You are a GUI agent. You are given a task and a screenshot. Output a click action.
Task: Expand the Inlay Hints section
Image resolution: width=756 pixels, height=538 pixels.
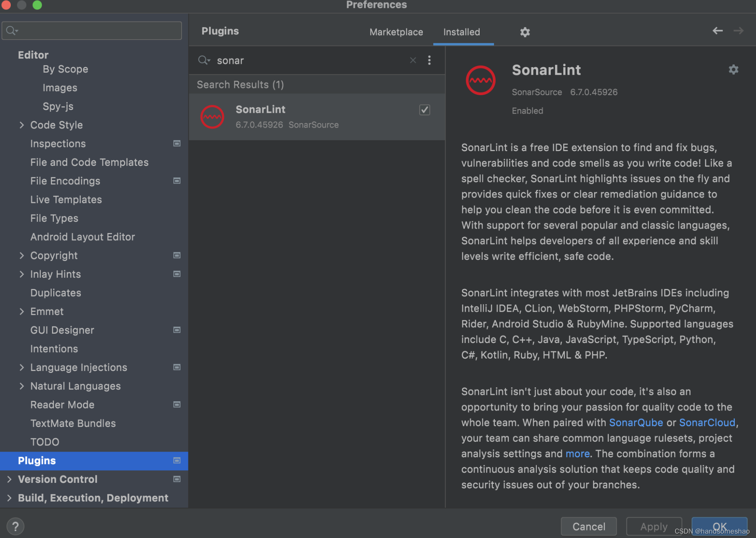22,274
